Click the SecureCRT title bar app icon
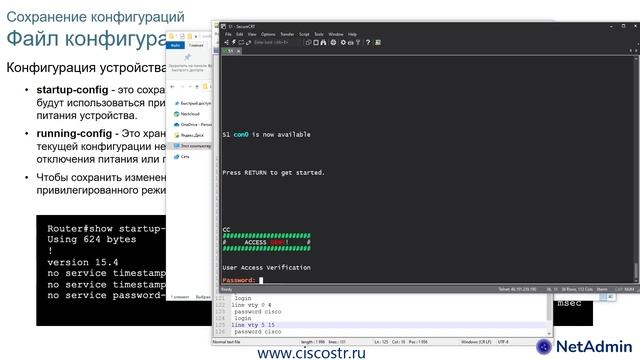The width and height of the screenshot is (640, 360). pyautogui.click(x=223, y=26)
